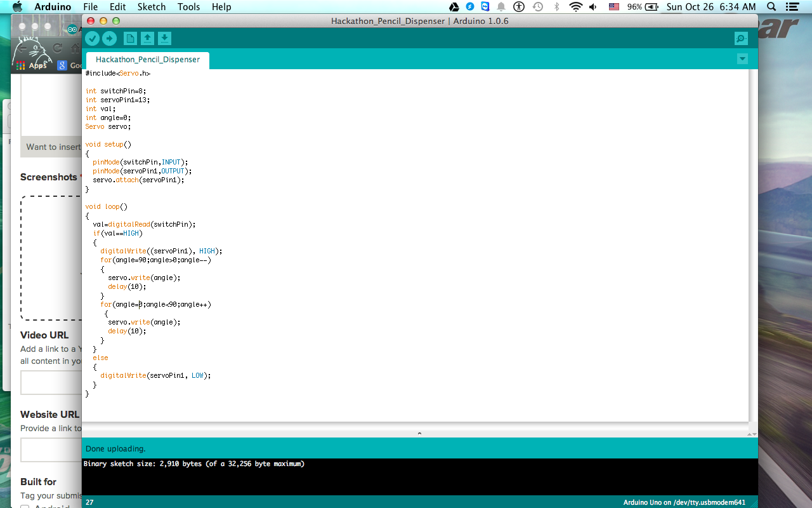This screenshot has width=812, height=508.
Task: Open the File menu
Action: point(91,7)
